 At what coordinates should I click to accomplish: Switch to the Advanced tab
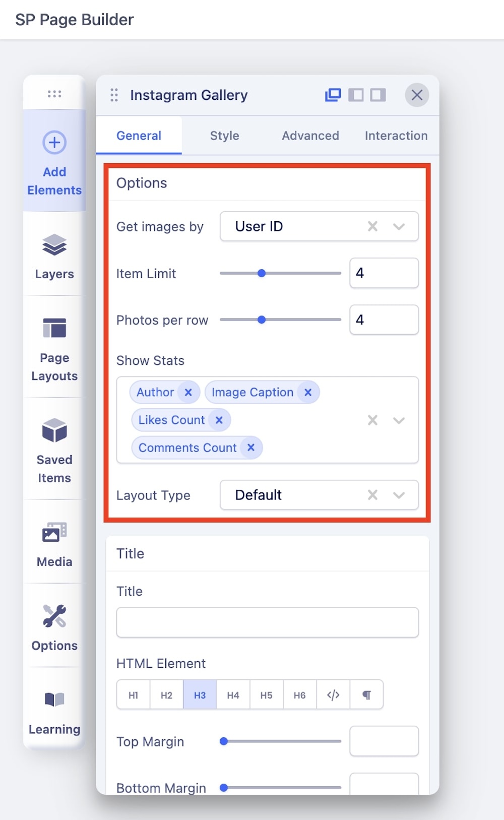310,136
